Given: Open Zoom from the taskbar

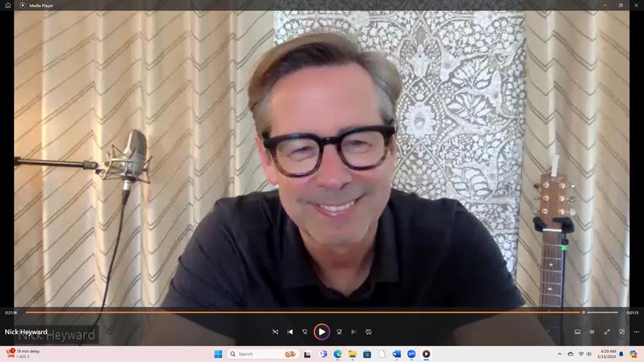Looking at the screenshot, I should [411, 353].
